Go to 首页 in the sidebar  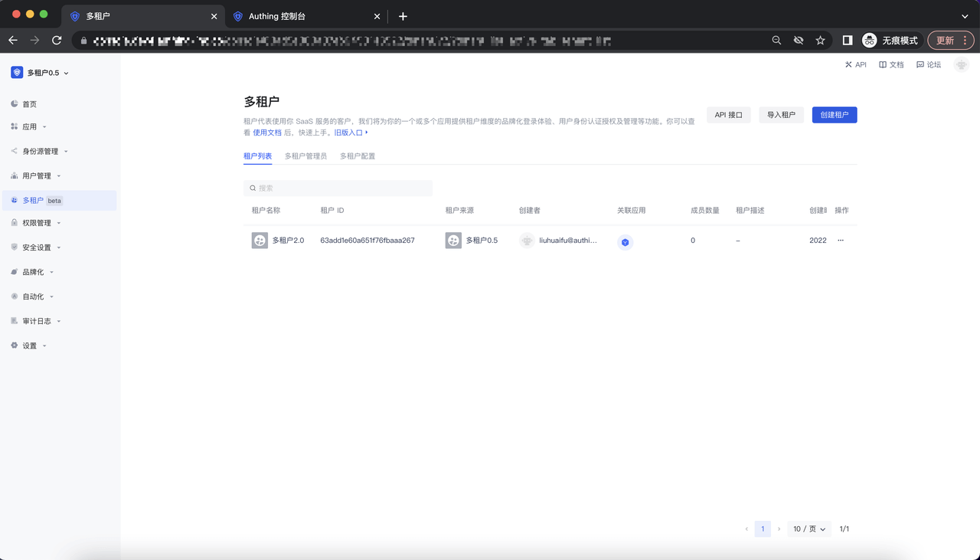tap(29, 104)
